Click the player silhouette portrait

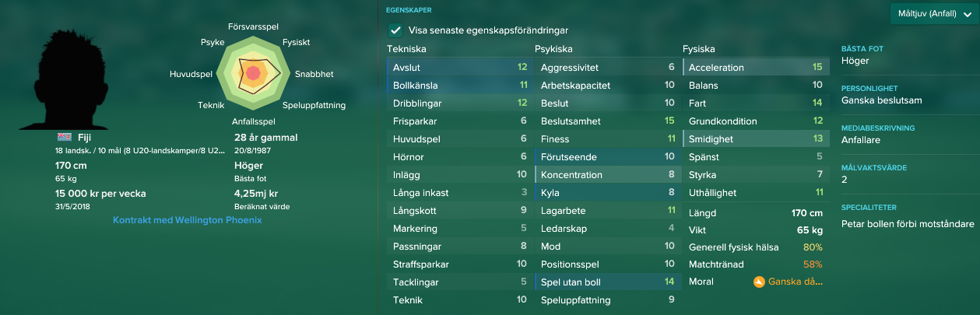coord(73,81)
